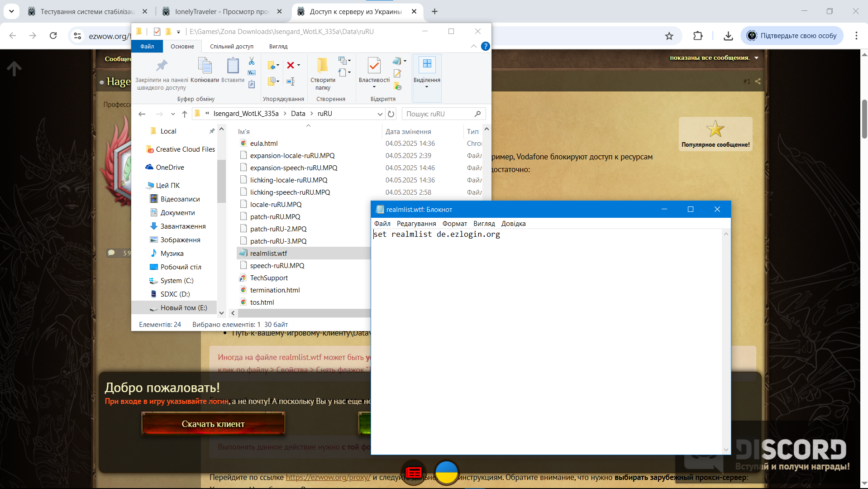Screen dimensions: 868x489
Task: Select OneDrive in navigation pane
Action: tap(170, 168)
